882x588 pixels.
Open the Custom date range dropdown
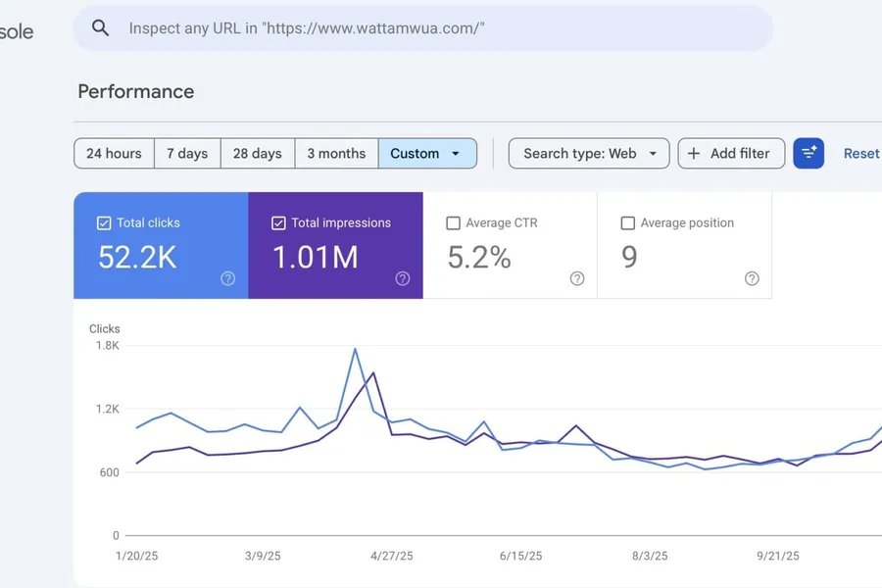tap(427, 153)
